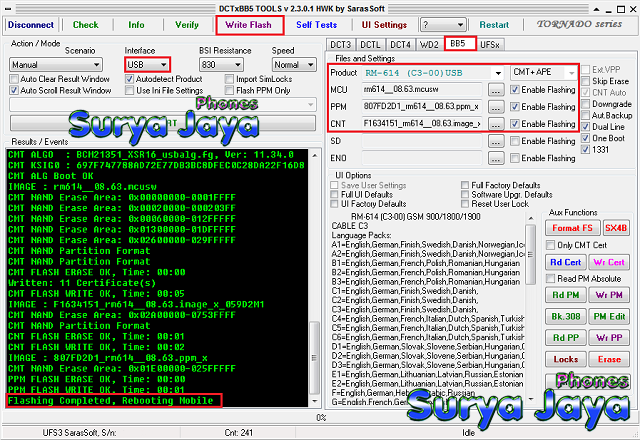Screen dimensions: 640x440
Task: Browse for ENO file
Action: [496, 158]
